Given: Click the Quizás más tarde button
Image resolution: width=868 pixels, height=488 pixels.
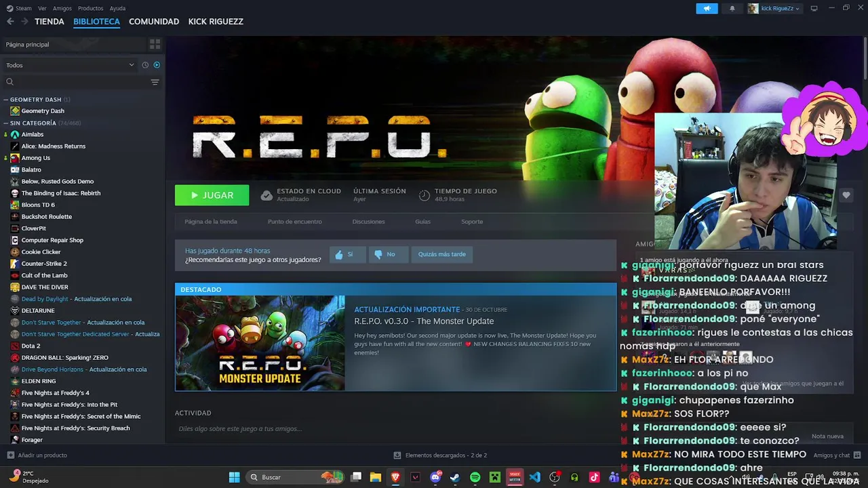Looking at the screenshot, I should pos(441,254).
